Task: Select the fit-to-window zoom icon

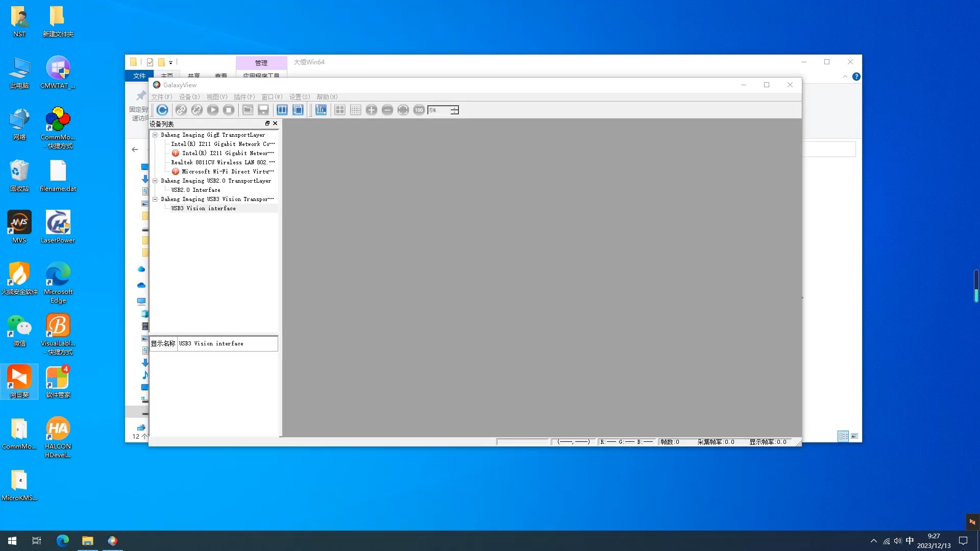Action: click(403, 110)
